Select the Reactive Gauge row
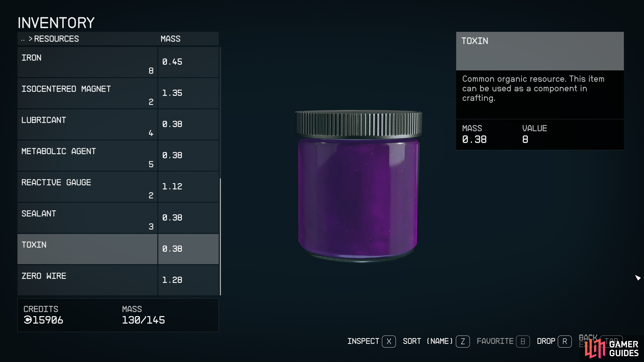The width and height of the screenshot is (644, 362). [x=118, y=187]
